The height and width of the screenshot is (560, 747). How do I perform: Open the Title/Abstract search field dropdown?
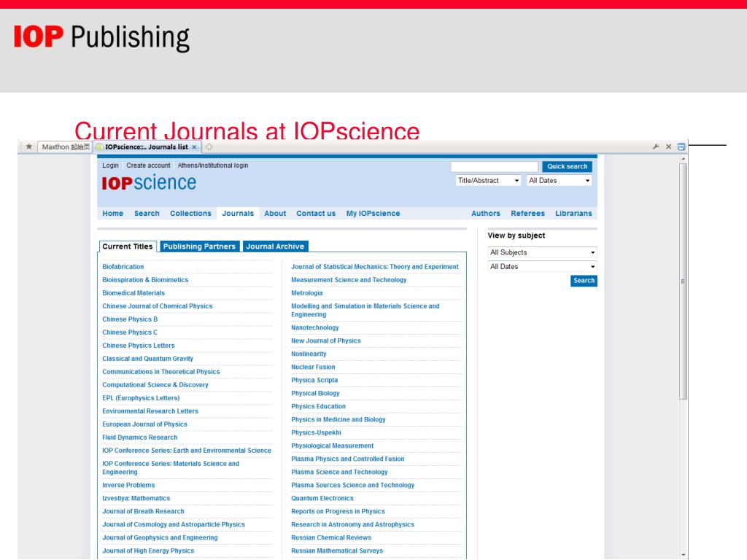488,181
